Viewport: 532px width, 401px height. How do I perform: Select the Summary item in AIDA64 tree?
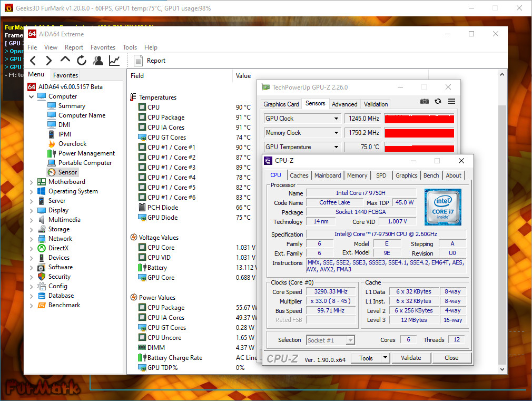pyautogui.click(x=72, y=106)
